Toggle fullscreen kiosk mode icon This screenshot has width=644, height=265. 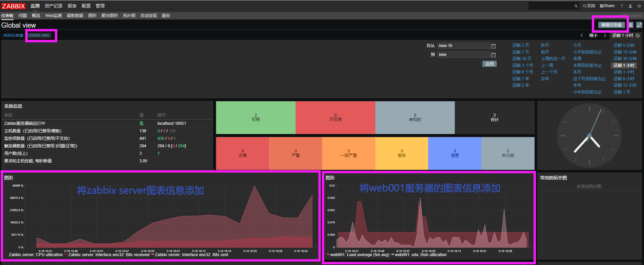click(x=639, y=25)
